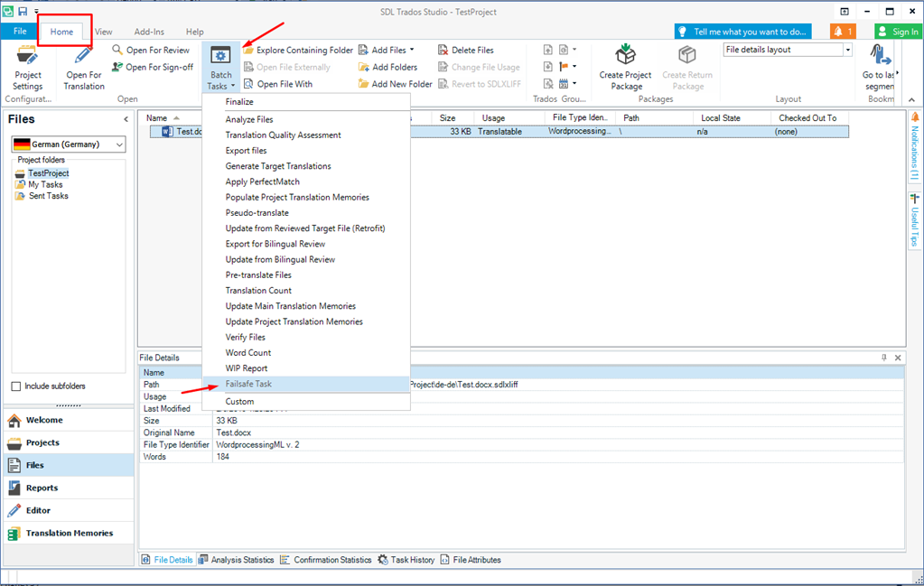Image resolution: width=924 pixels, height=586 pixels.
Task: Switch to the View ribbon tab
Action: click(x=104, y=32)
